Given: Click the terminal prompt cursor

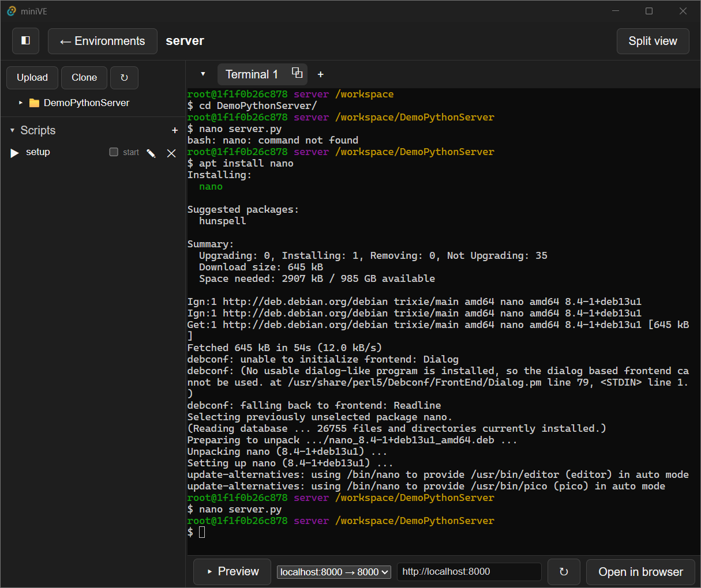Looking at the screenshot, I should tap(202, 532).
